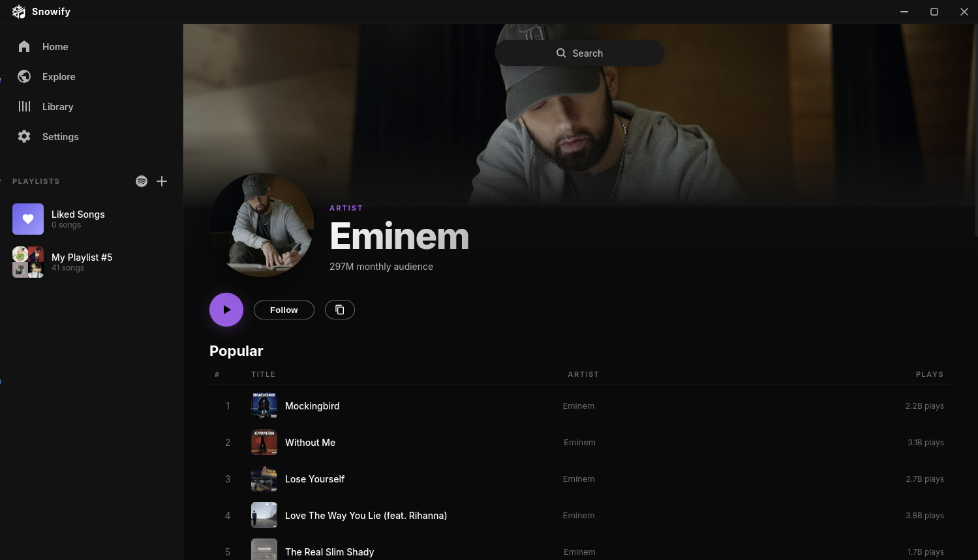The width and height of the screenshot is (978, 560).
Task: Click Eminem's round profile picture
Action: click(x=262, y=225)
